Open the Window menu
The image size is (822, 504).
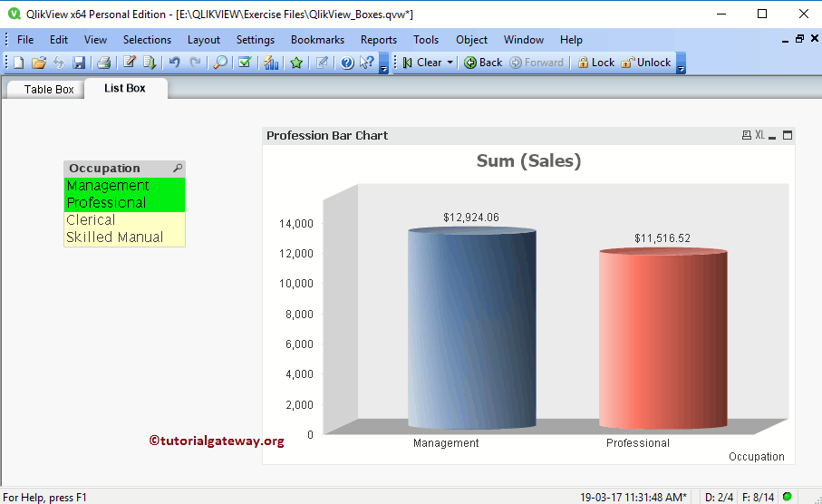524,40
